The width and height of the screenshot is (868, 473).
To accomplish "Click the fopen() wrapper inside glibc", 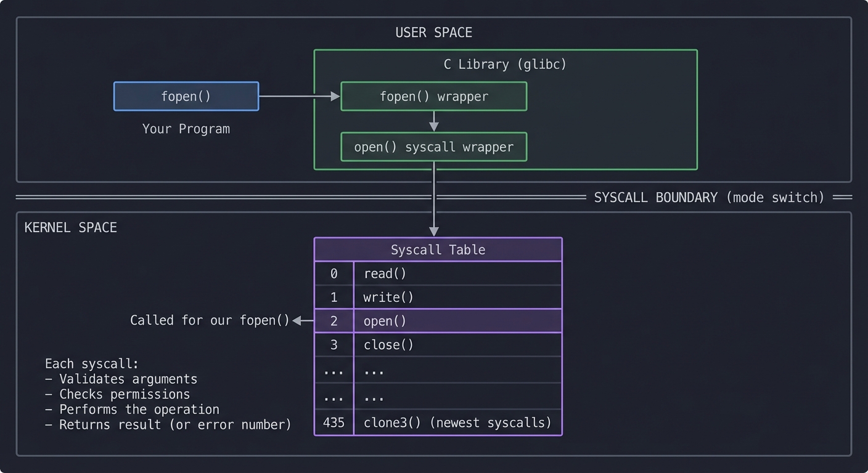I will [x=433, y=96].
